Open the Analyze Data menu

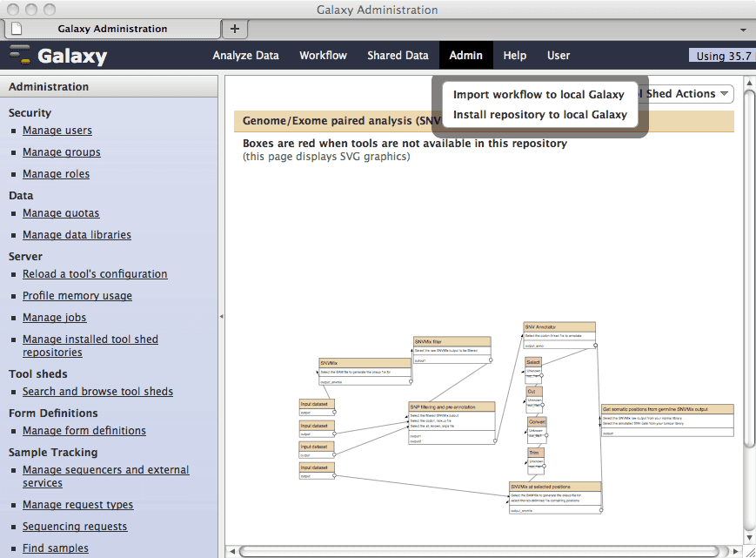coord(246,55)
